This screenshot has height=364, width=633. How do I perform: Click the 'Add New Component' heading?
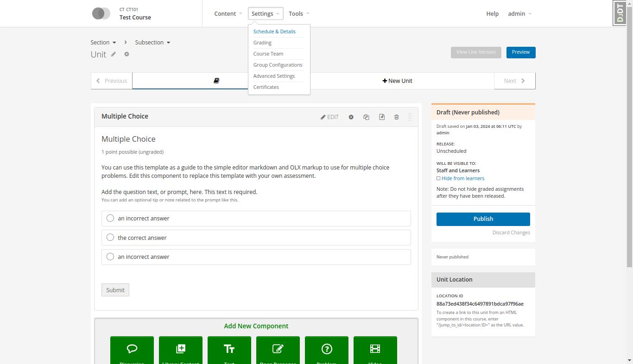pyautogui.click(x=256, y=326)
